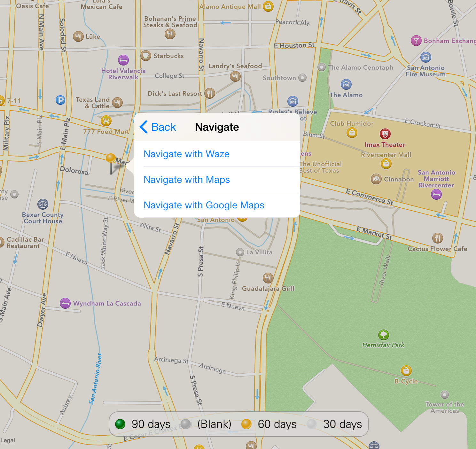Click the 7-11 store label
476x449 pixels.
[x=14, y=101]
